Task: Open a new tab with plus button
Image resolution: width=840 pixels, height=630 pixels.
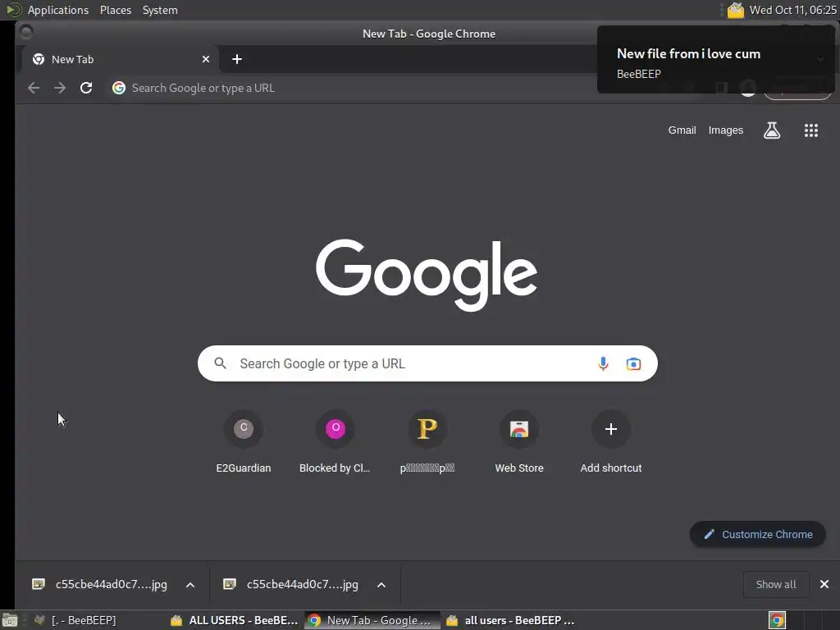Action: pyautogui.click(x=237, y=59)
